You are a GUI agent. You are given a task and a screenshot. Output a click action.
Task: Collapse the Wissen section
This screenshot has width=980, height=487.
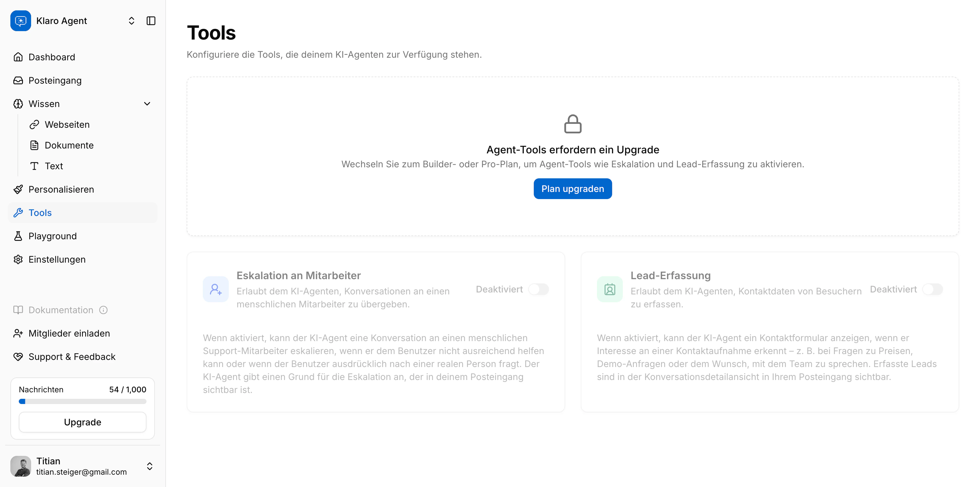(147, 103)
